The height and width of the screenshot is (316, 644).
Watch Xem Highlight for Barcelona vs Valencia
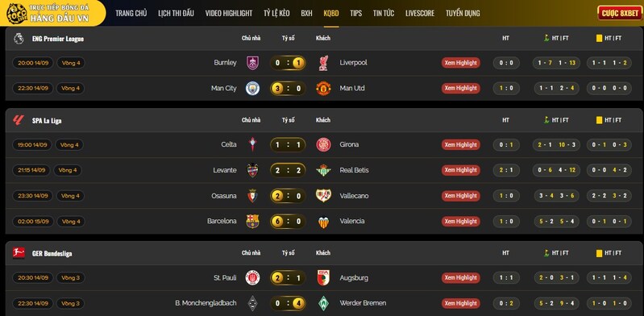(461, 222)
